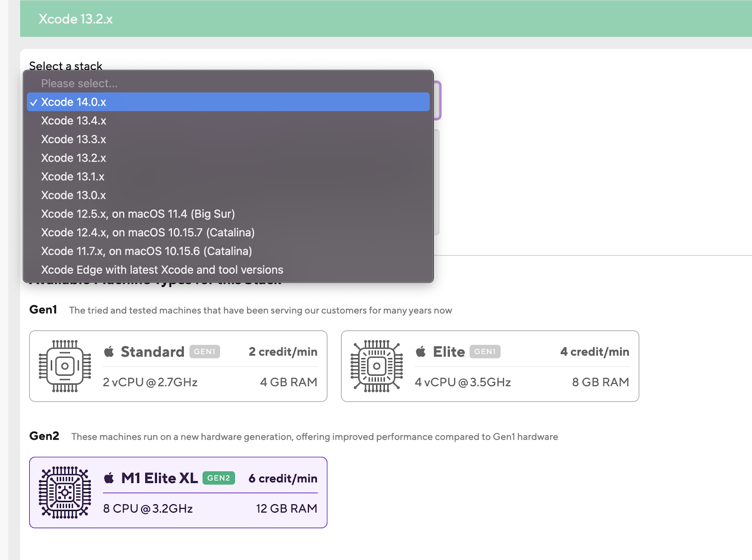Choose Xcode Edge with latest tool versions
752x560 pixels.
[228, 270]
